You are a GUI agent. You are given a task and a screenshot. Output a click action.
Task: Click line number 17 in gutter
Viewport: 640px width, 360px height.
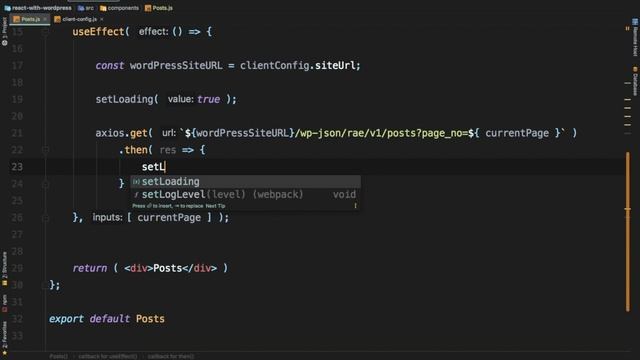click(17, 66)
